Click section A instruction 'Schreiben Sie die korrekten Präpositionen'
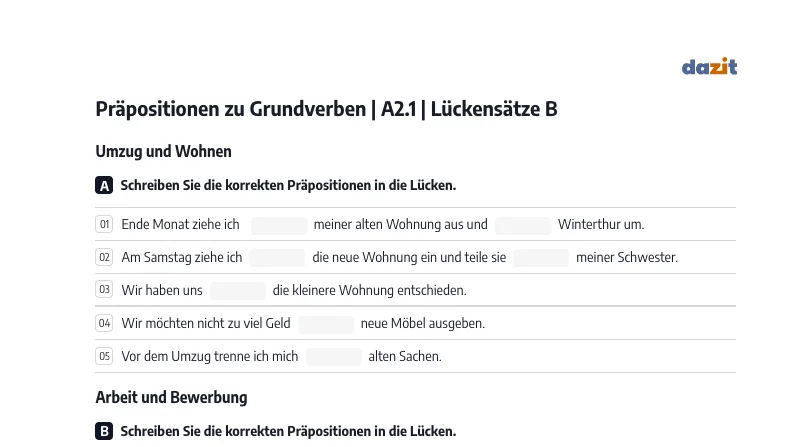The height and width of the screenshot is (447, 794). [246, 185]
